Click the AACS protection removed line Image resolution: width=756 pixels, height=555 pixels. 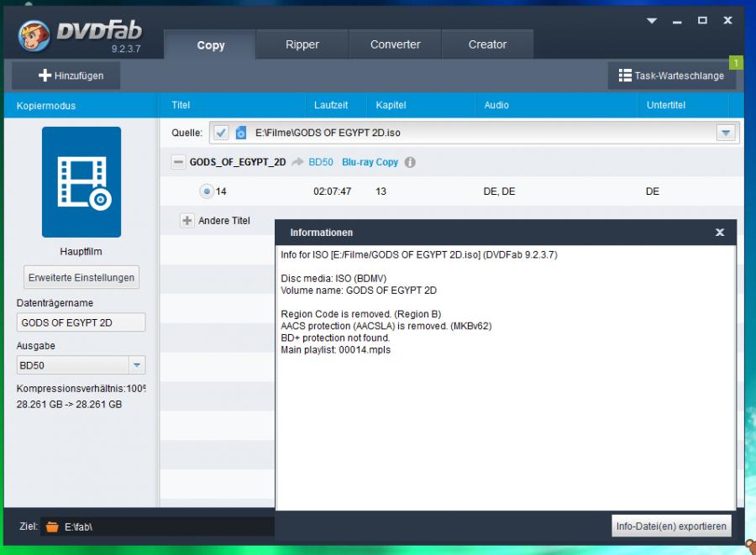pyautogui.click(x=386, y=326)
